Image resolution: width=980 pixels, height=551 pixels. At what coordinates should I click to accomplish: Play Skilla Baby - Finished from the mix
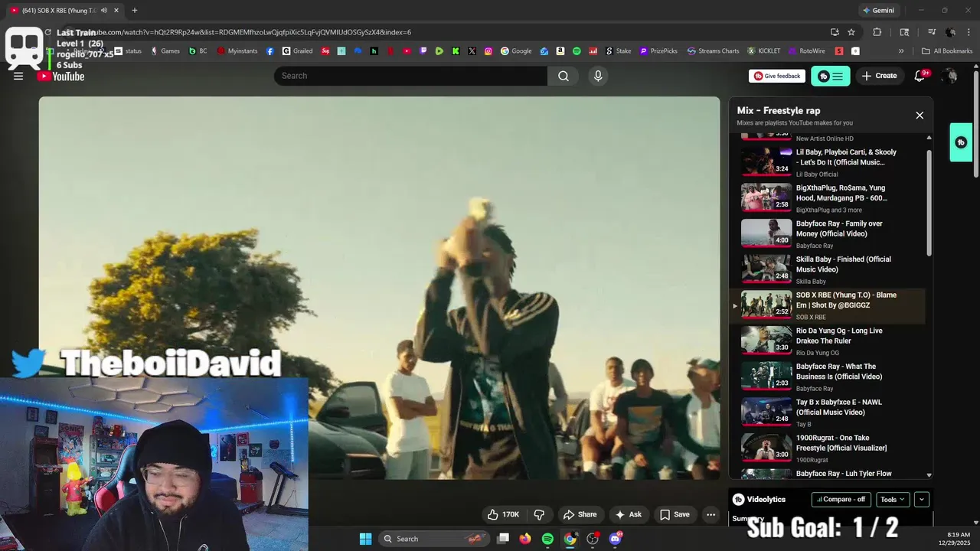tap(827, 269)
